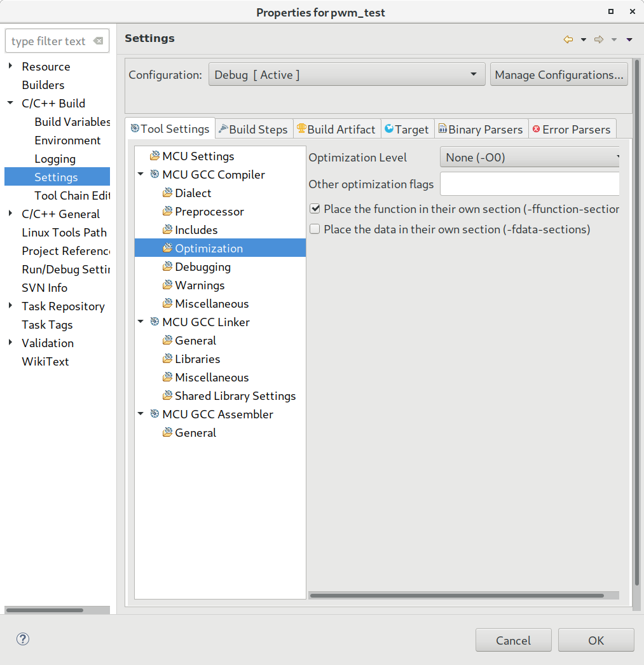Click the OK button

[x=596, y=640]
